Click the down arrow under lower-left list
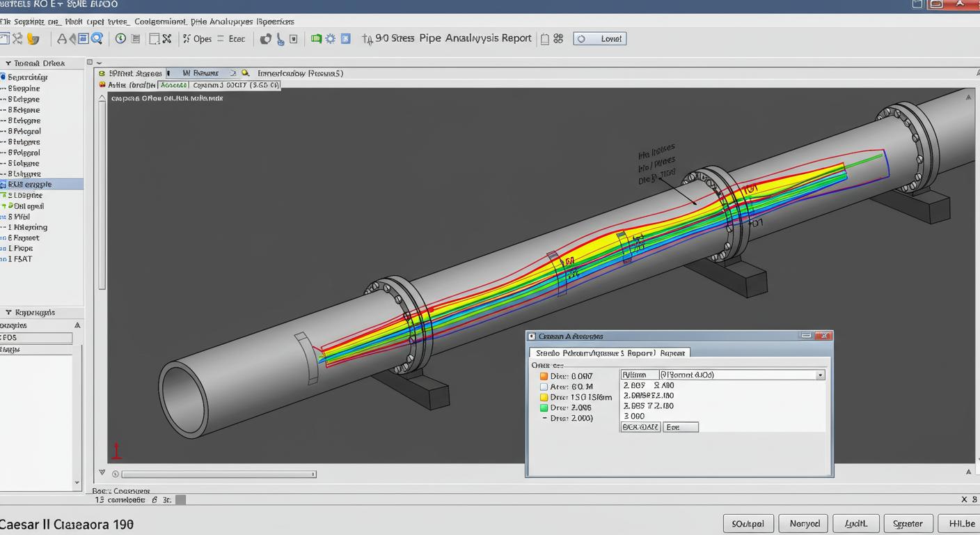 tap(77, 482)
